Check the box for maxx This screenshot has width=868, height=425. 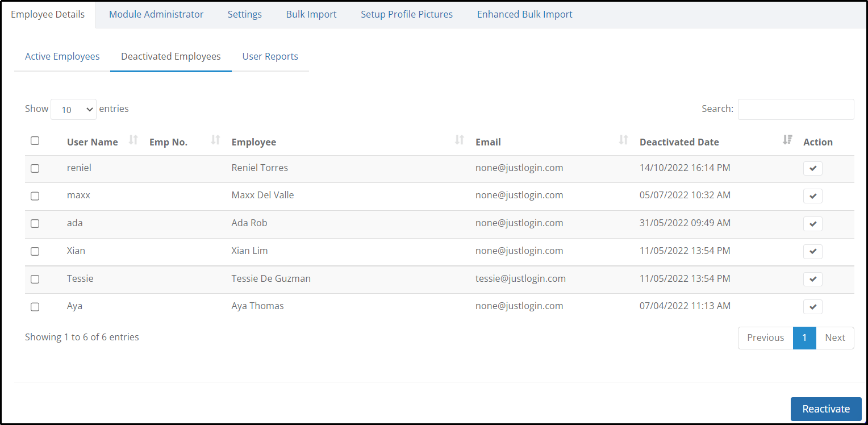coord(35,196)
